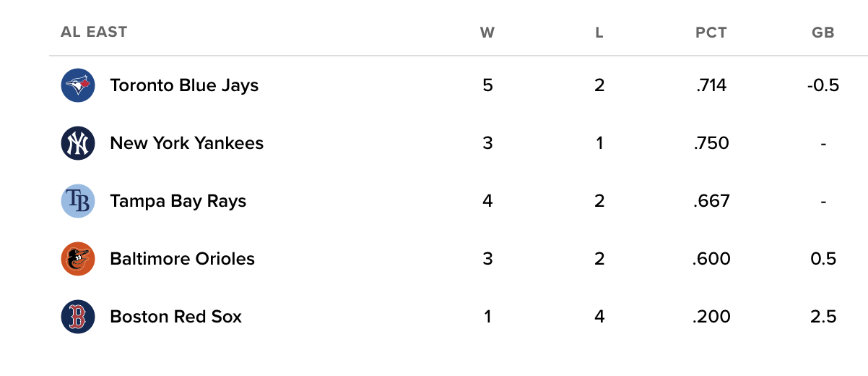Select the Red Sox 2.5 games-behind value
The width and height of the screenshot is (868, 376).
(x=823, y=317)
